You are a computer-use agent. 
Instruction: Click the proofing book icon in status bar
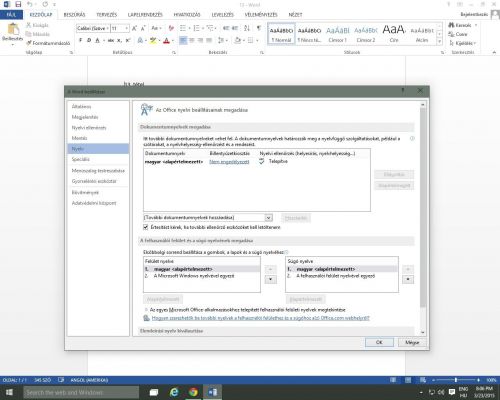[x=61, y=380]
